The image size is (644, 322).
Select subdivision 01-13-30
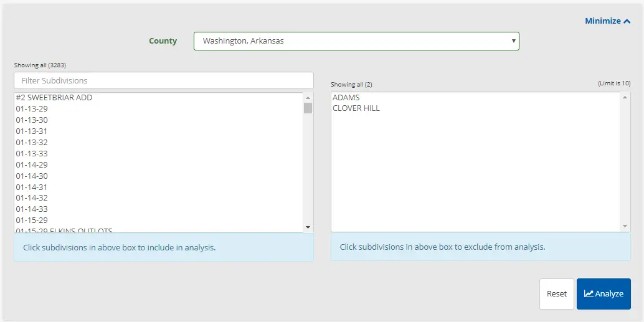[159, 120]
